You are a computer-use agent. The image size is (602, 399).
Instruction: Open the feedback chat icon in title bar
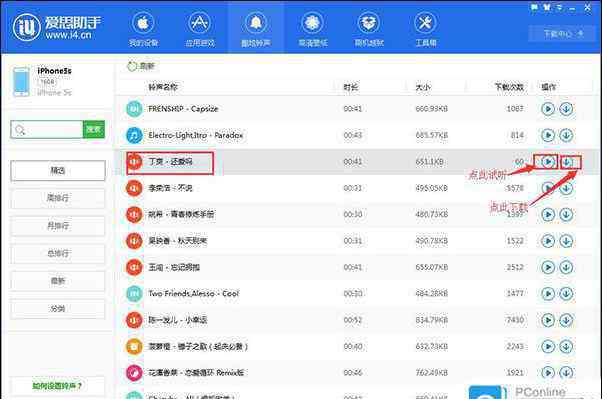pos(534,7)
